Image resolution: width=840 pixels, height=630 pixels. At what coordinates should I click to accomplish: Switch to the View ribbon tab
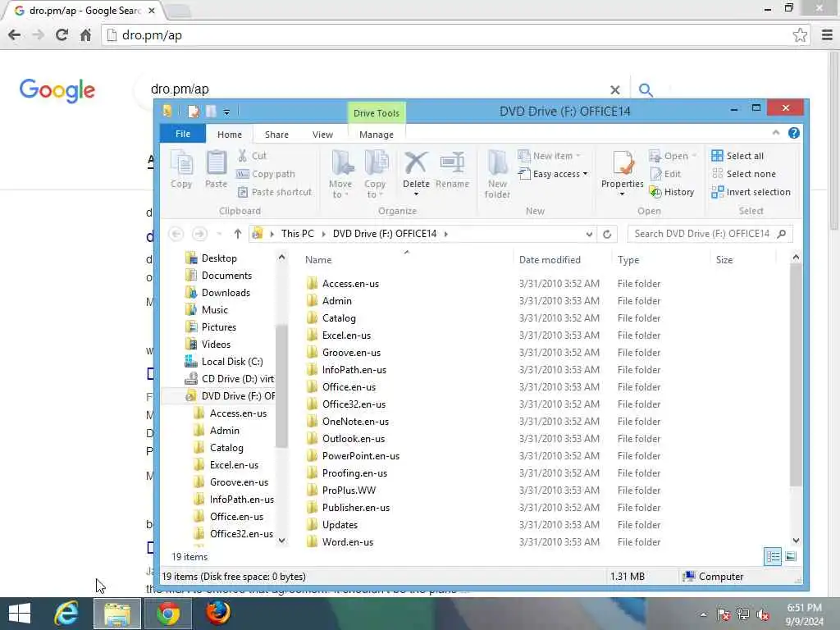point(322,135)
